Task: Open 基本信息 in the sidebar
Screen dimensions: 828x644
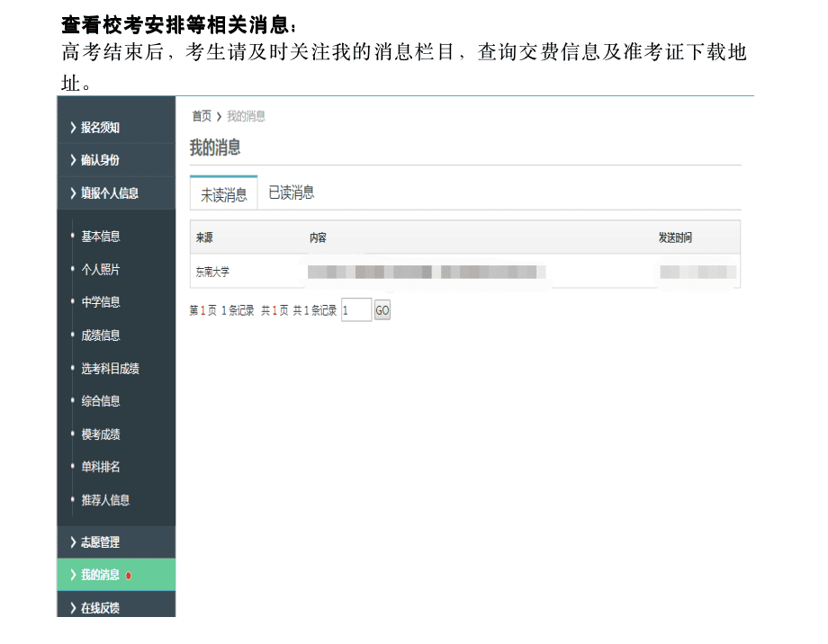Action: [100, 237]
